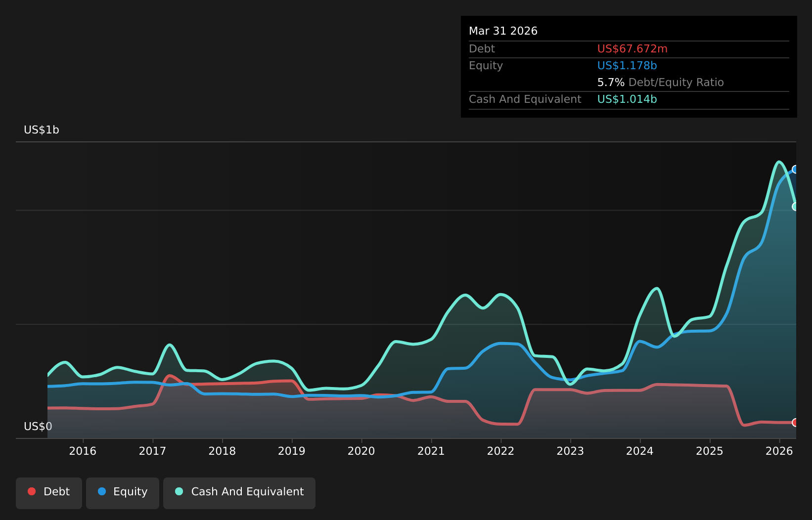
Task: Click the Mar 31 2026 tooltip date
Action: pos(503,31)
